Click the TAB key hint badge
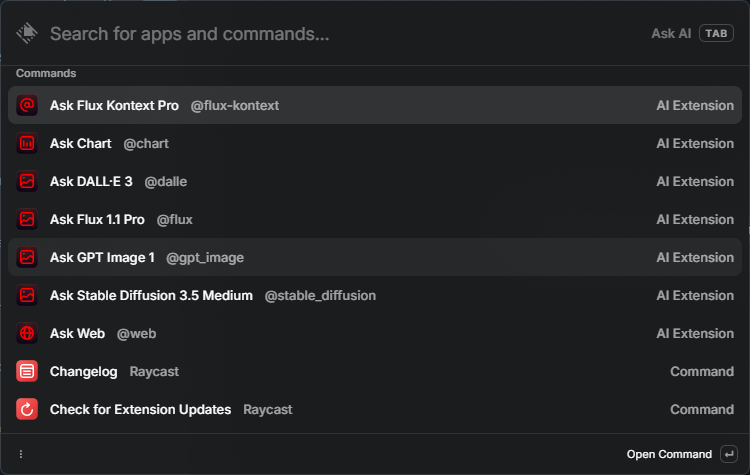 [x=716, y=33]
